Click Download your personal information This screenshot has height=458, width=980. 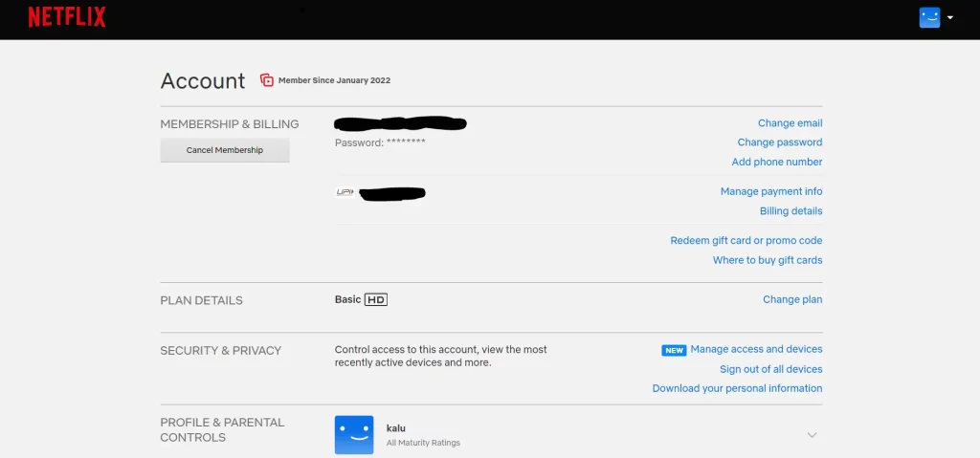pyautogui.click(x=738, y=388)
